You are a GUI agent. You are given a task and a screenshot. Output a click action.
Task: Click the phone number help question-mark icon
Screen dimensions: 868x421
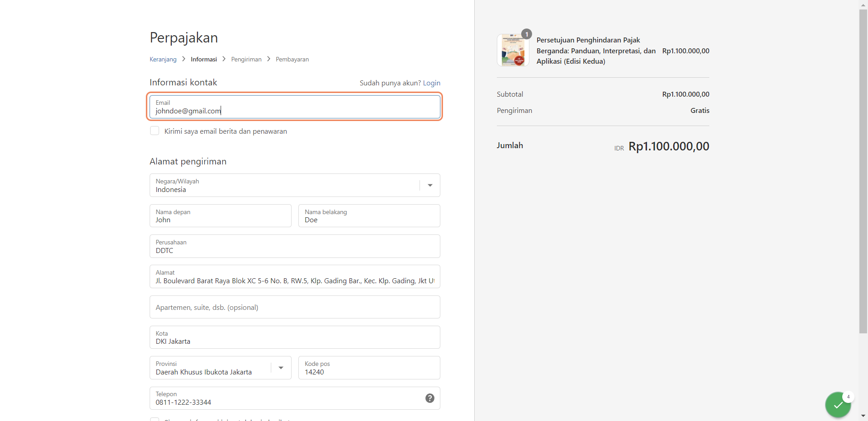430,398
